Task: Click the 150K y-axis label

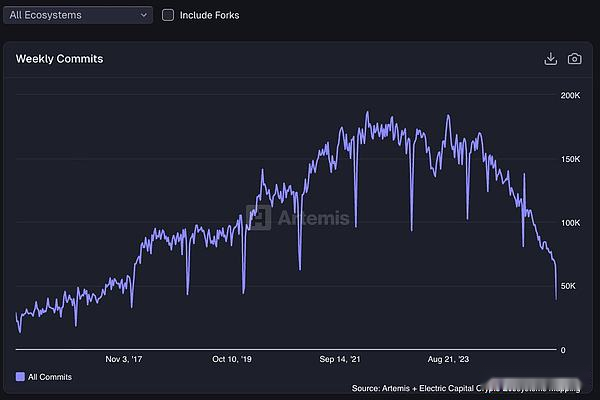Action: (x=570, y=159)
